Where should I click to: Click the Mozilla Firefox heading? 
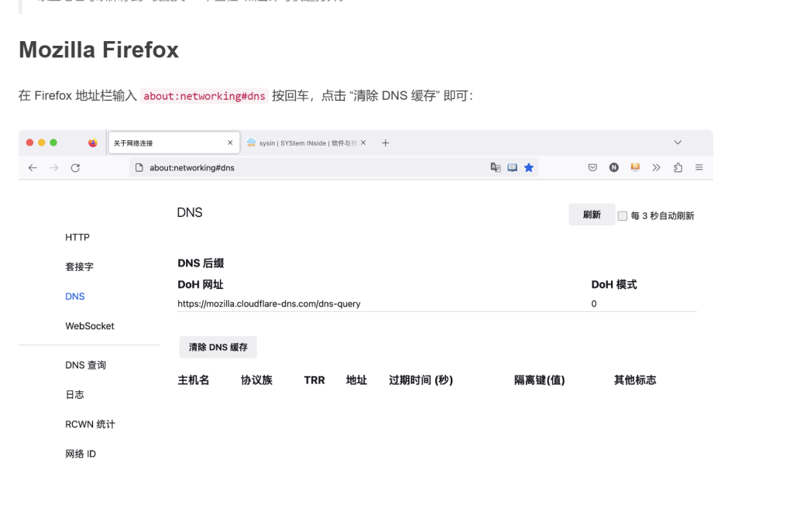tap(98, 50)
